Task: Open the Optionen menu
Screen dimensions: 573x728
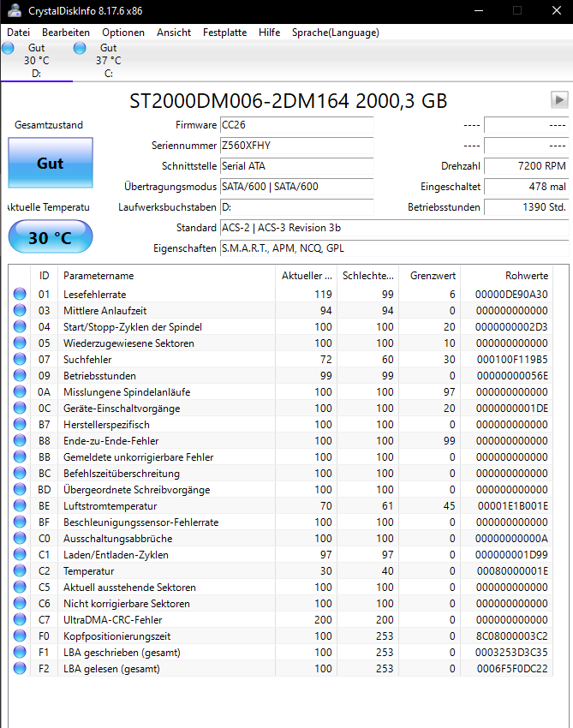Action: (x=123, y=33)
